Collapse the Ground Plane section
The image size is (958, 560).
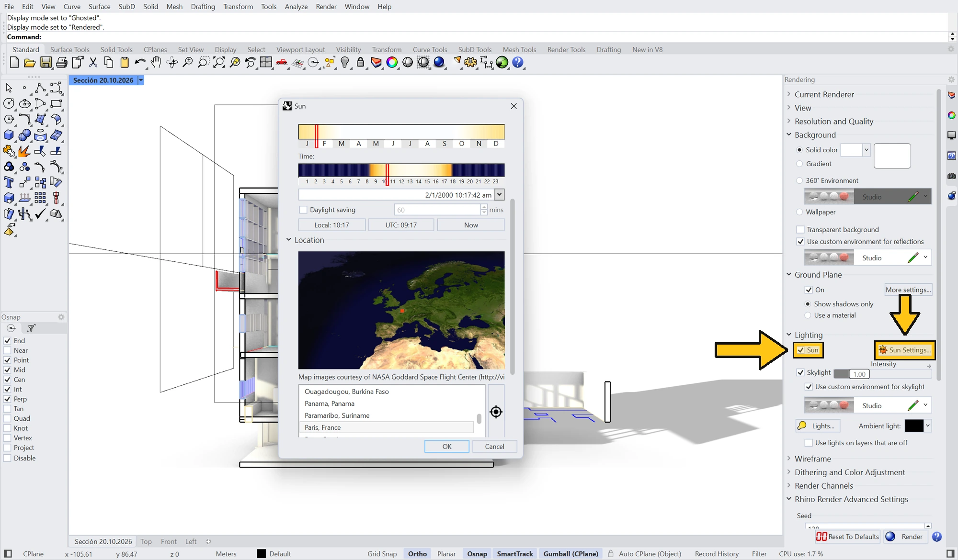789,274
